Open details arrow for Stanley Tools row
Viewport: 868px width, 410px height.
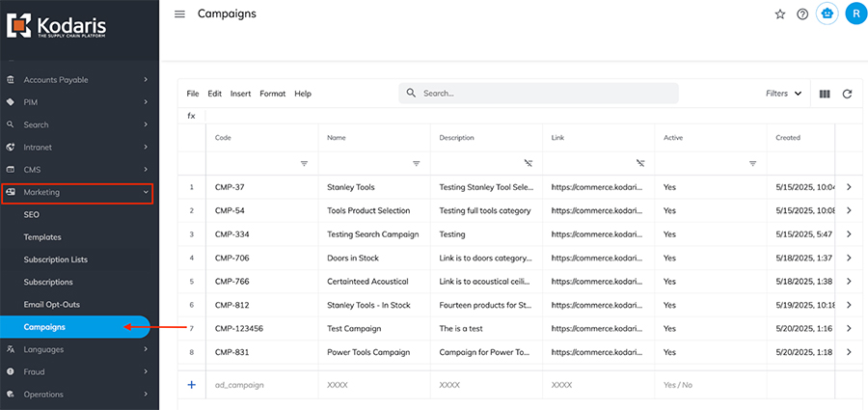point(849,187)
